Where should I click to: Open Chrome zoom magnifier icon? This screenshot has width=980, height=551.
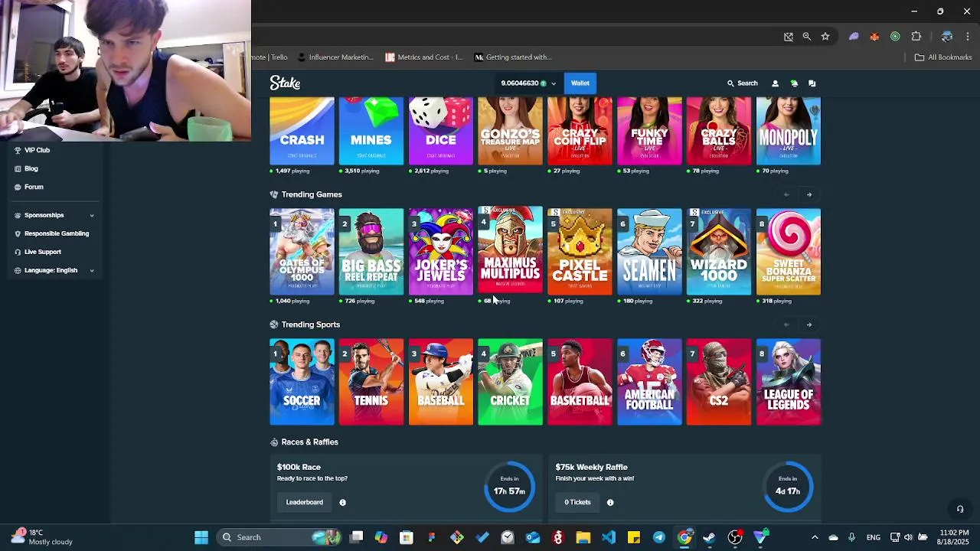807,36
